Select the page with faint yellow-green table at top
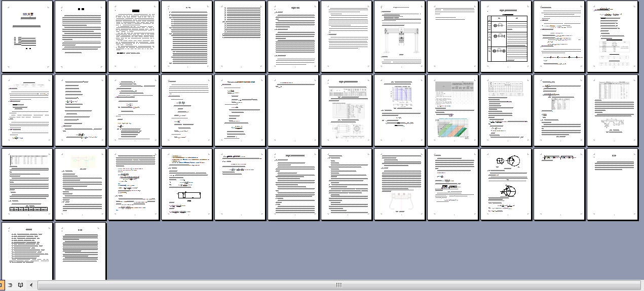Viewport: 644px width, 291px height. [x=80, y=184]
